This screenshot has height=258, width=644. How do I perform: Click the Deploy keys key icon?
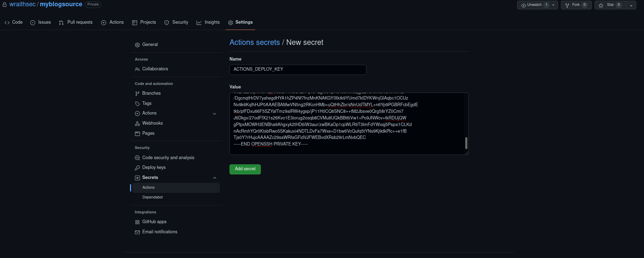pyautogui.click(x=137, y=168)
